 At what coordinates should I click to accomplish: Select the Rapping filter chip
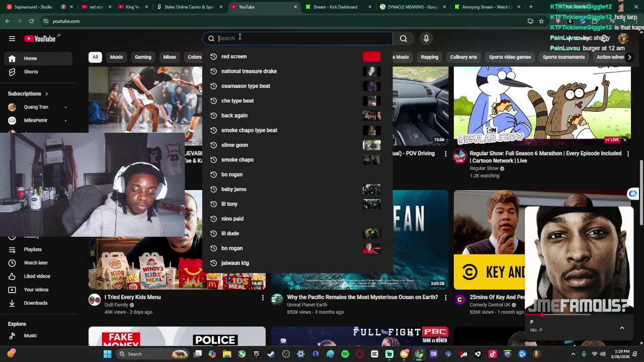(430, 57)
